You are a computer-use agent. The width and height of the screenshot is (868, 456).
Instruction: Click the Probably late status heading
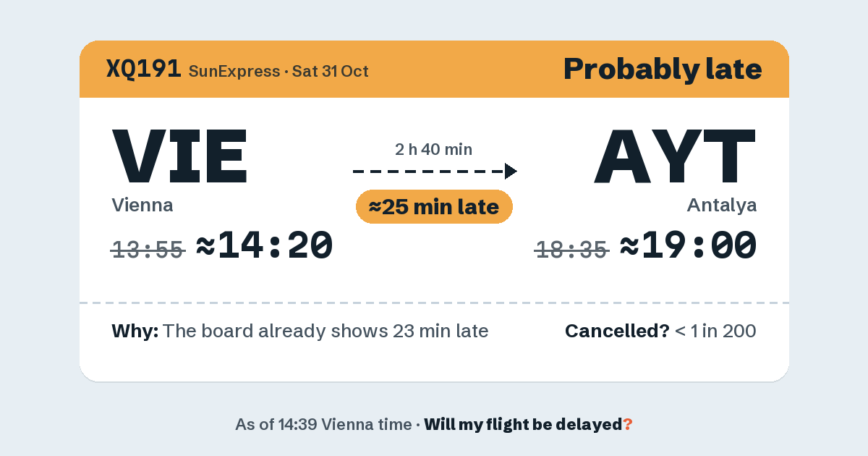coord(663,69)
